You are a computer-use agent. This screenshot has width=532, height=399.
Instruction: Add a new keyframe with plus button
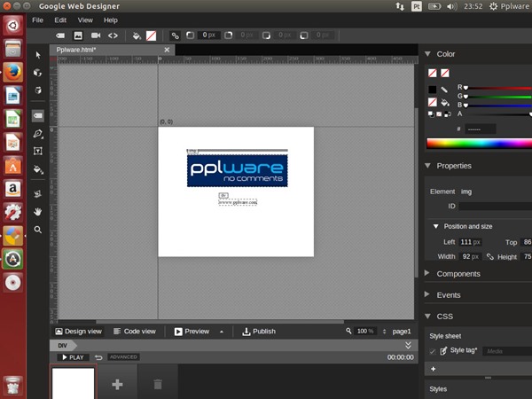(x=117, y=385)
